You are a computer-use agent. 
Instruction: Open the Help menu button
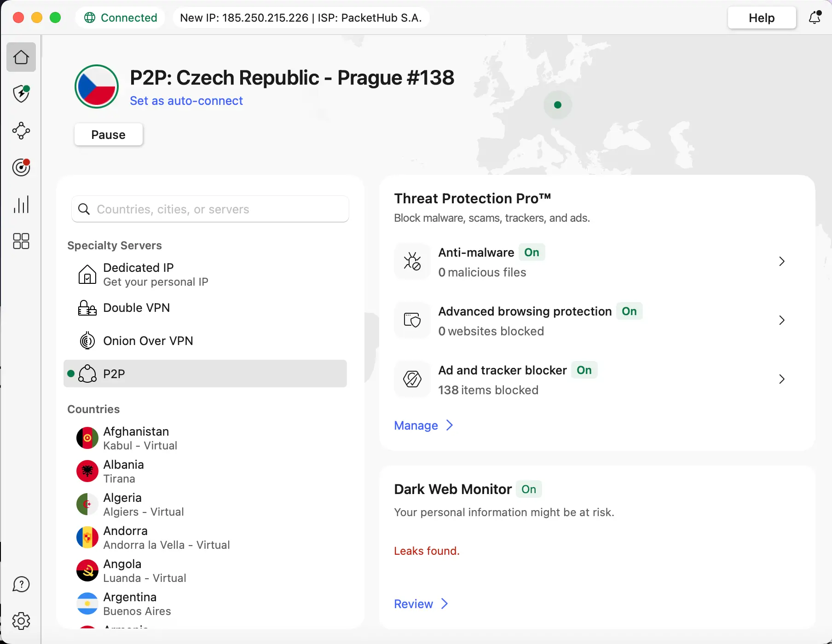pos(762,17)
